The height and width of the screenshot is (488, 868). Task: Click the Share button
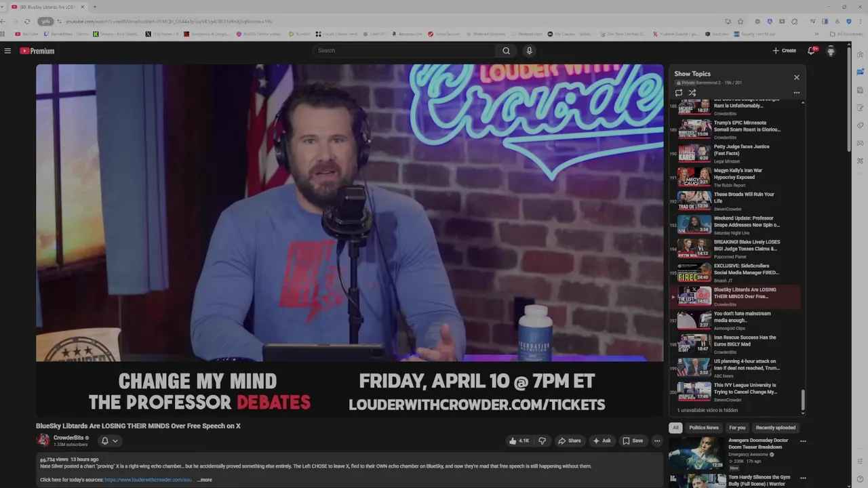point(570,441)
